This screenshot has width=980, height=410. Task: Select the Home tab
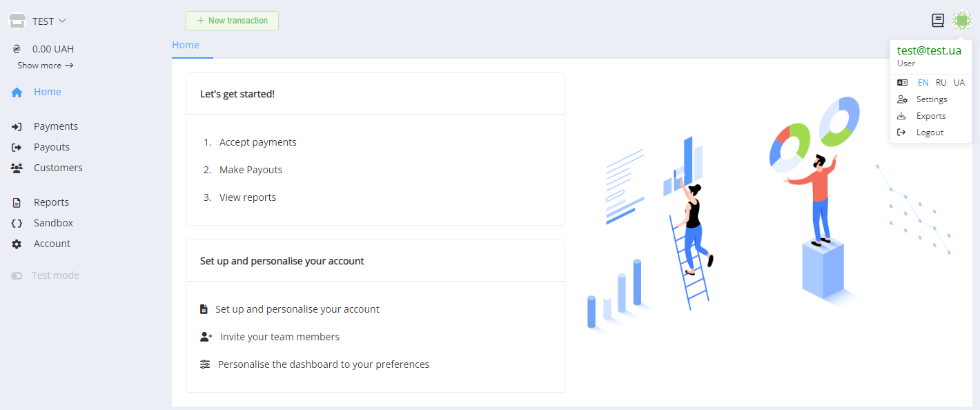(186, 45)
